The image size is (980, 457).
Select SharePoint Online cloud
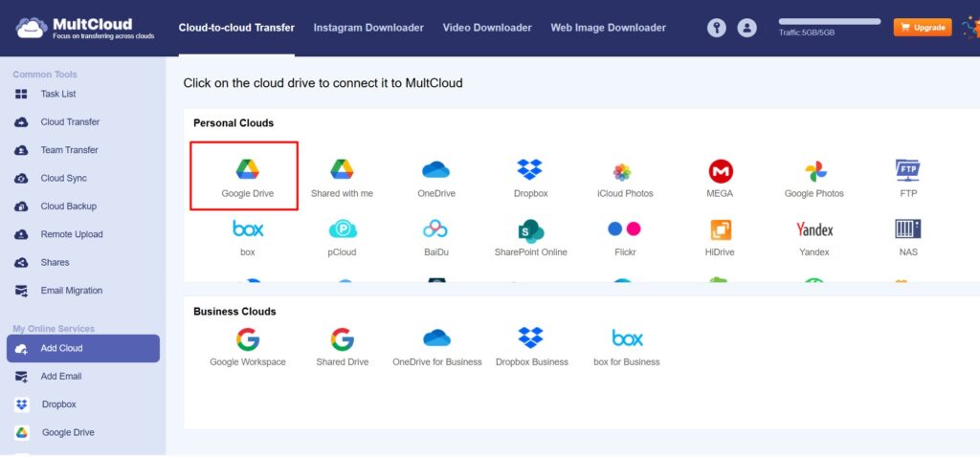(530, 230)
